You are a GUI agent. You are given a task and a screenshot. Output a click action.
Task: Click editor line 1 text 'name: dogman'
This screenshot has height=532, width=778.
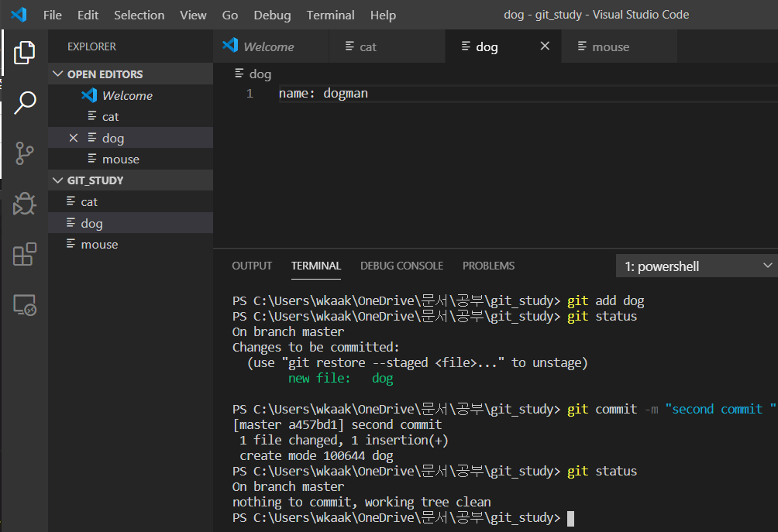[x=323, y=93]
